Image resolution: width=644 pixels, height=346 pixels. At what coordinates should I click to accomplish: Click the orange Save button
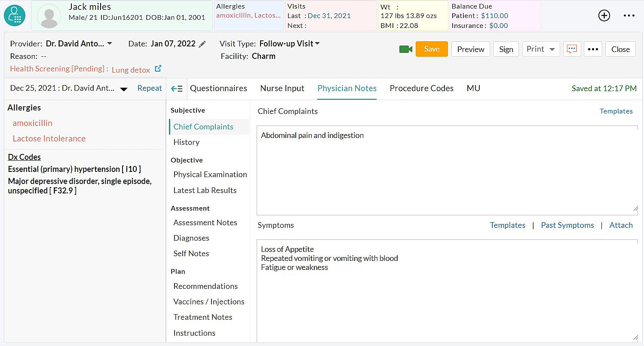pos(431,49)
